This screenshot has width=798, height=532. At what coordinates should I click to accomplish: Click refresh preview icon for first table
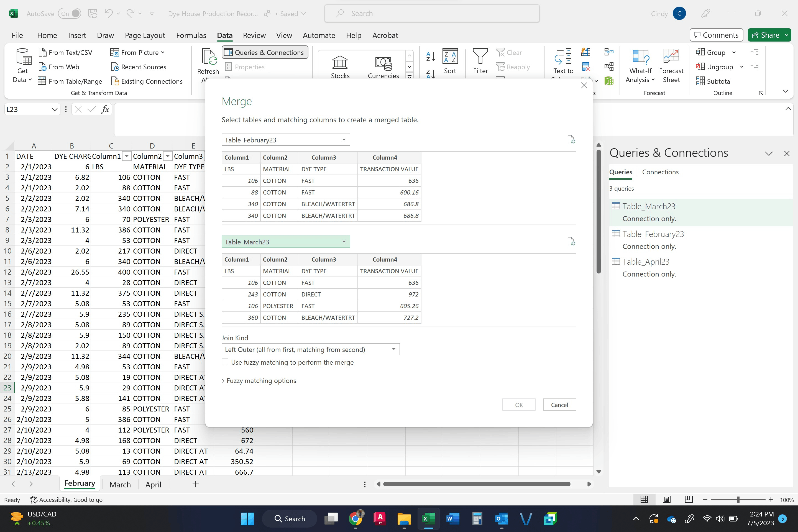pyautogui.click(x=571, y=139)
